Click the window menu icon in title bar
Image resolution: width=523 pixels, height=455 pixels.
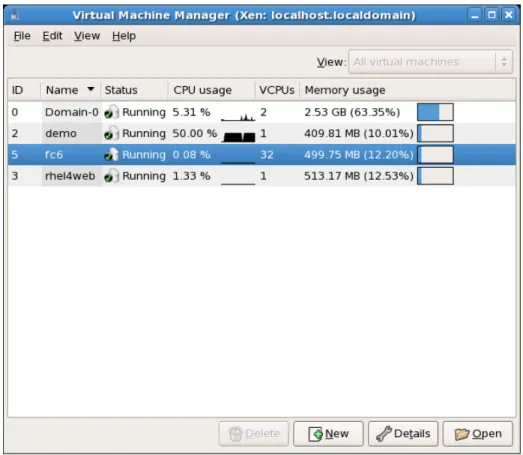point(15,15)
